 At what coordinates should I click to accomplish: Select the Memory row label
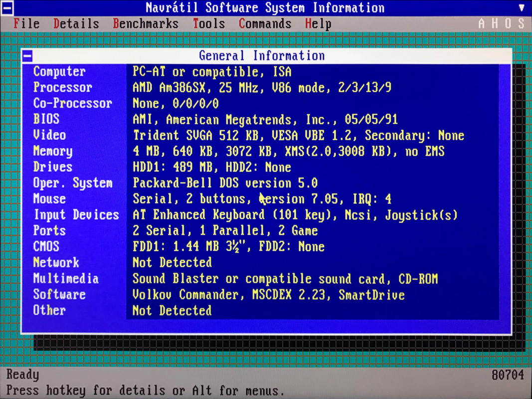52,151
